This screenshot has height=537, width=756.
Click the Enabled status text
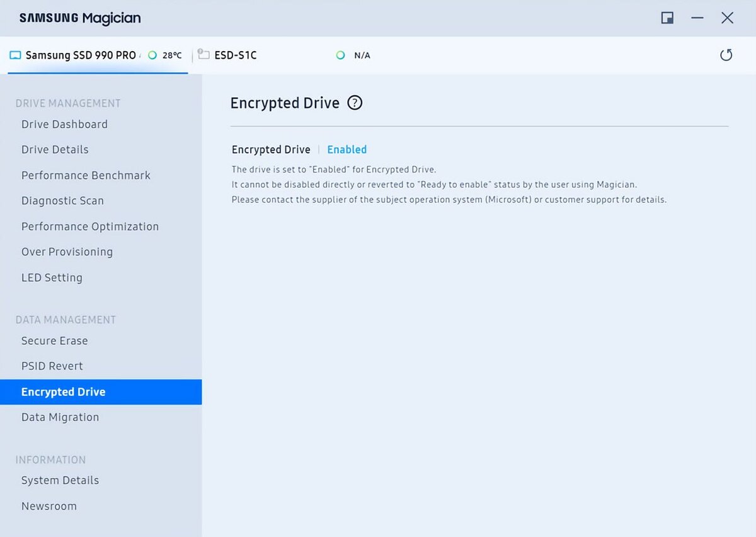coord(346,149)
